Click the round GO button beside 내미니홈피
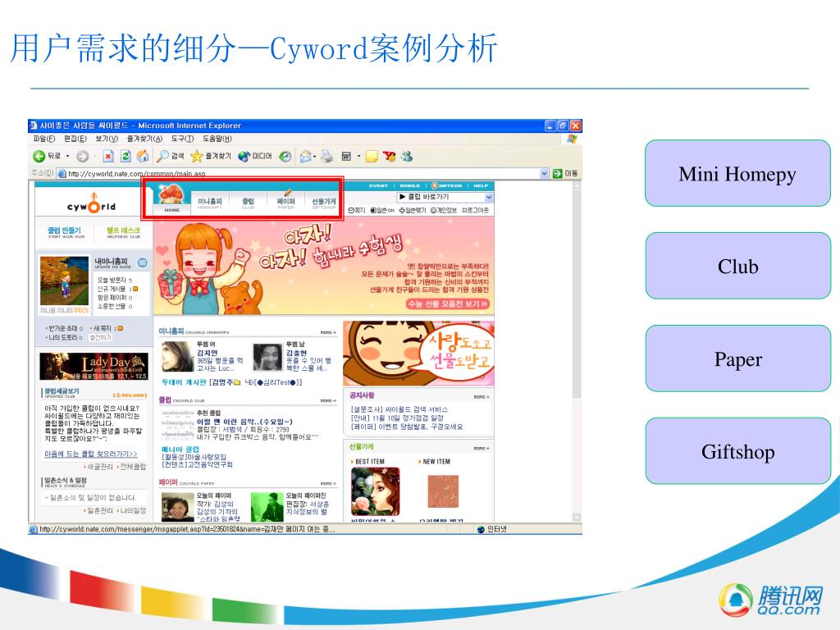 [x=143, y=262]
